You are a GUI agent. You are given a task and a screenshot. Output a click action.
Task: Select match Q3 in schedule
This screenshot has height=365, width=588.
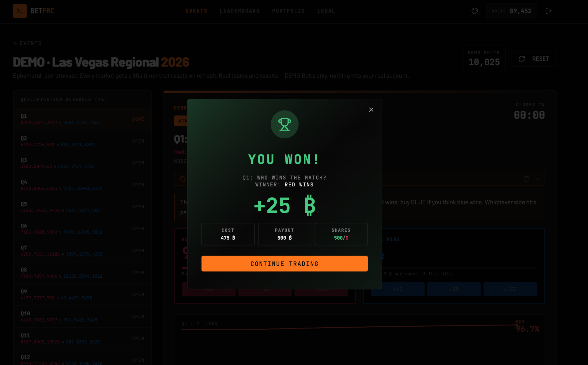coord(82,163)
